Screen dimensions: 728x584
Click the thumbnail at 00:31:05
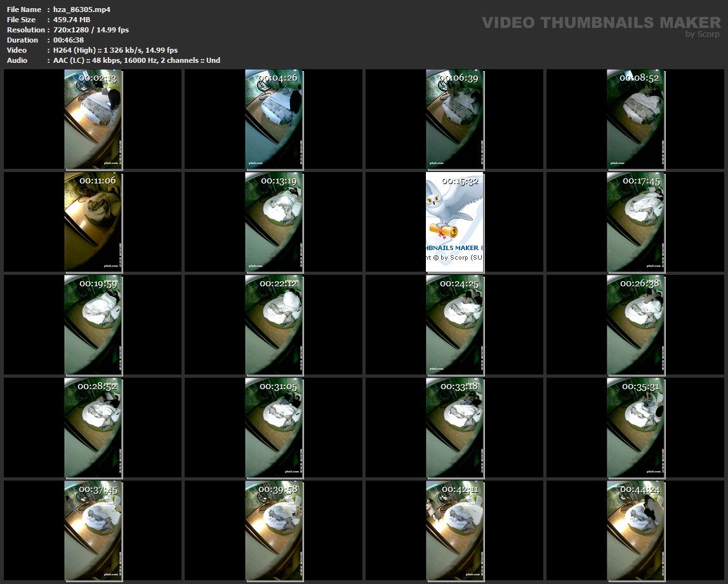click(274, 428)
